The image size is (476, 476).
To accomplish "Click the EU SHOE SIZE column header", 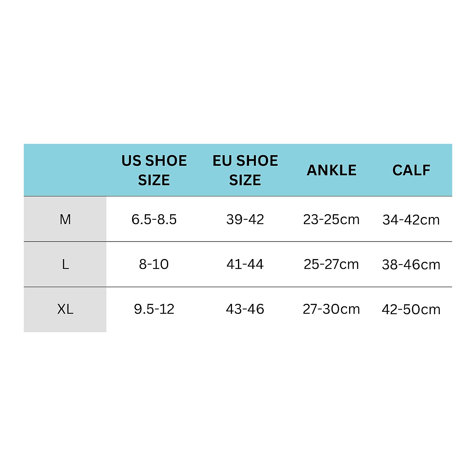I will click(245, 170).
